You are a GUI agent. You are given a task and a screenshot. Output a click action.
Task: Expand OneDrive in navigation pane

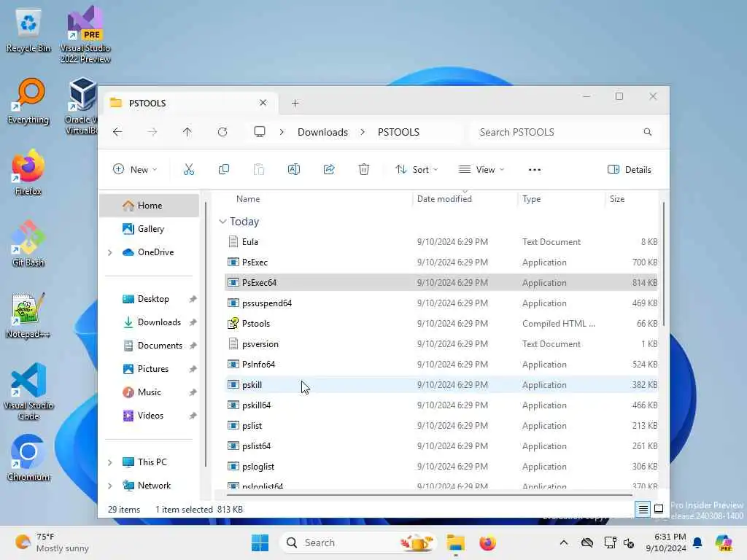pos(110,252)
